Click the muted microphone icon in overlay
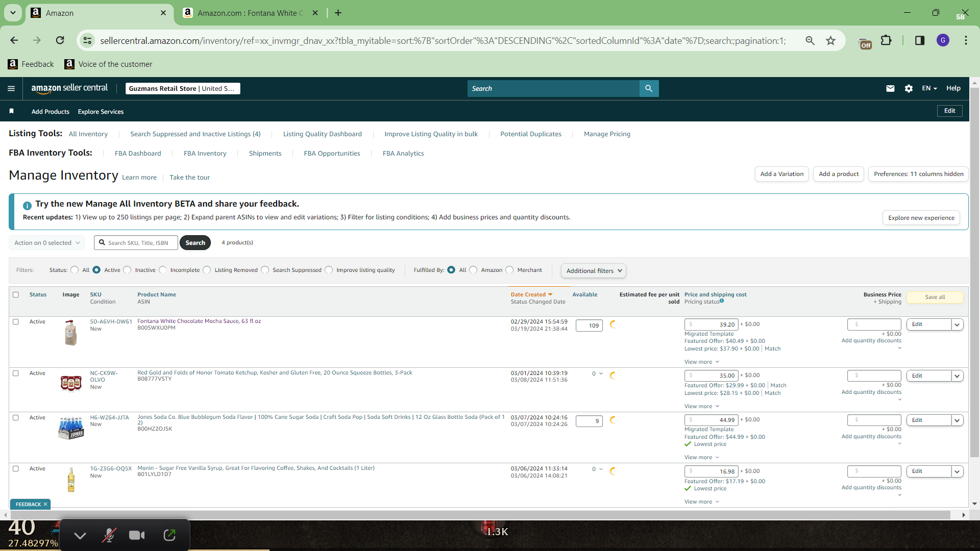The width and height of the screenshot is (980, 551). tap(109, 535)
